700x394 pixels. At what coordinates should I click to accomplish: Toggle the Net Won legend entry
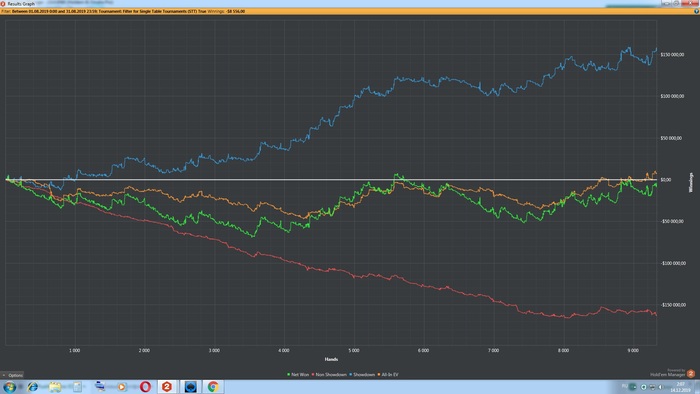tap(298, 374)
